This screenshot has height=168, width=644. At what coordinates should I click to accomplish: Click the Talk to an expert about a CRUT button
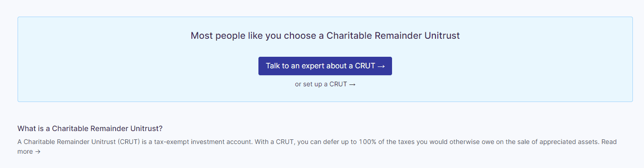click(325, 66)
